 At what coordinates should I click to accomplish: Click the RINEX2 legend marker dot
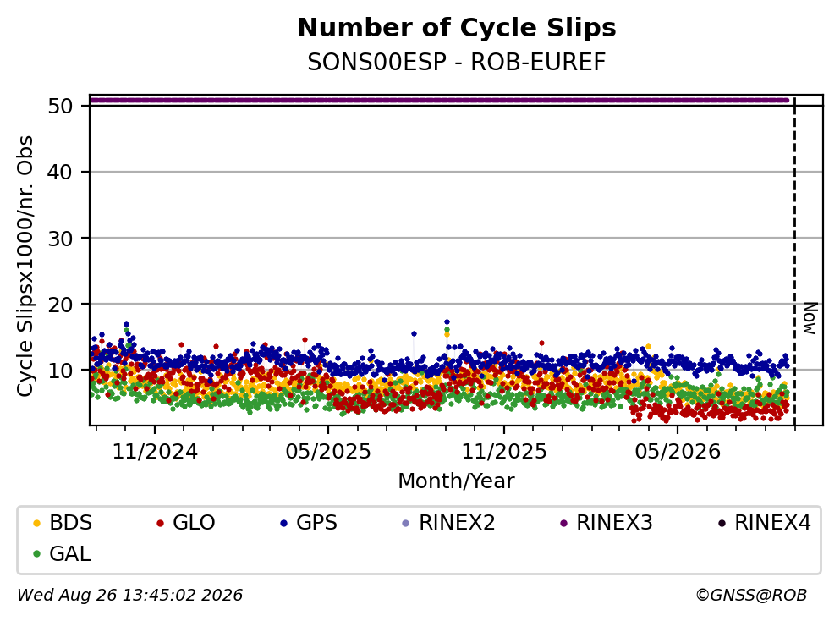point(405,524)
